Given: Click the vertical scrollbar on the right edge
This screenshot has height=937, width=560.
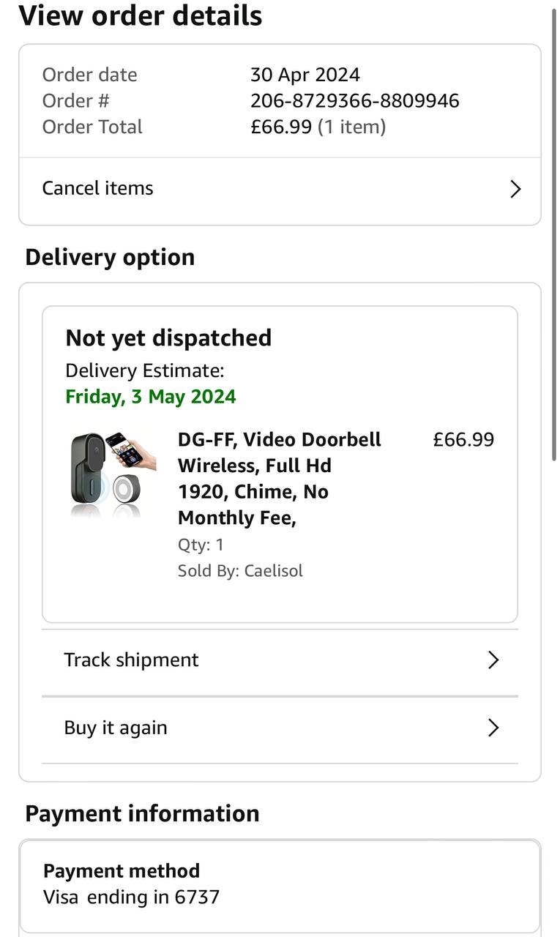Looking at the screenshot, I should click(555, 234).
